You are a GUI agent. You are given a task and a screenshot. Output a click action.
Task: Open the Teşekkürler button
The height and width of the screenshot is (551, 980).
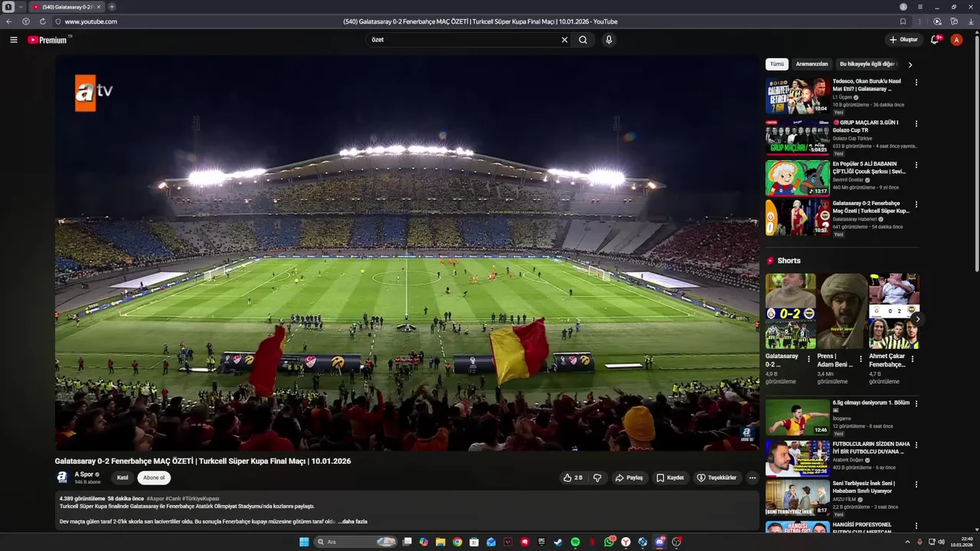pos(717,478)
